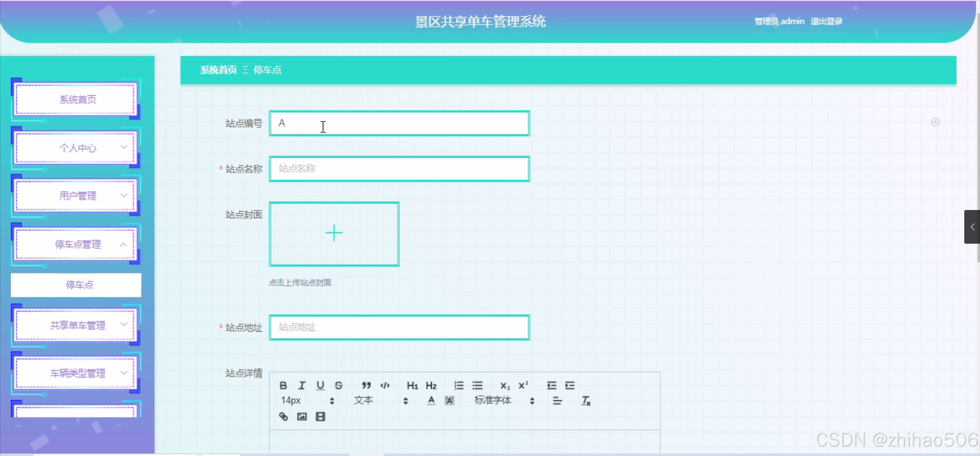Click 点击上传站点封面 to upload cover

click(x=300, y=283)
